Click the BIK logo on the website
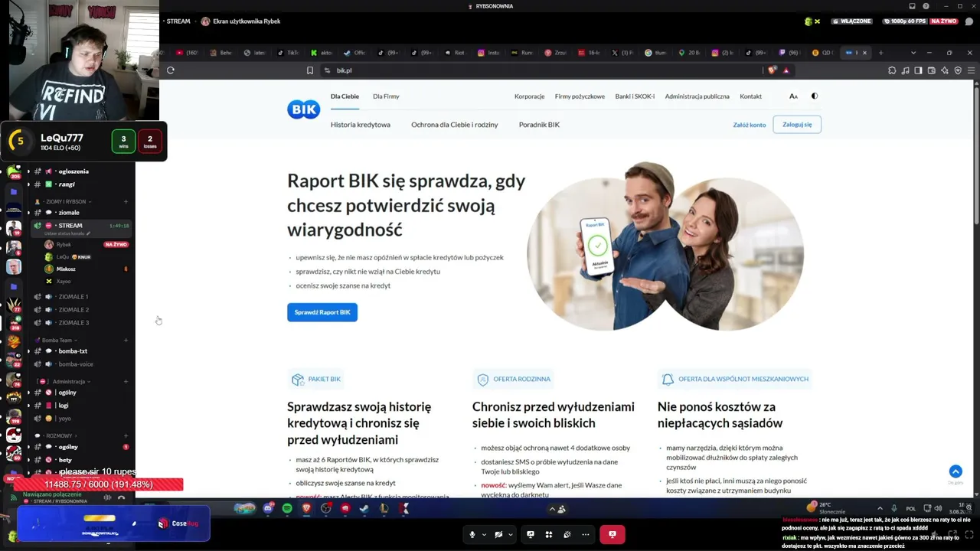Screen dimensions: 980x551 303,109
